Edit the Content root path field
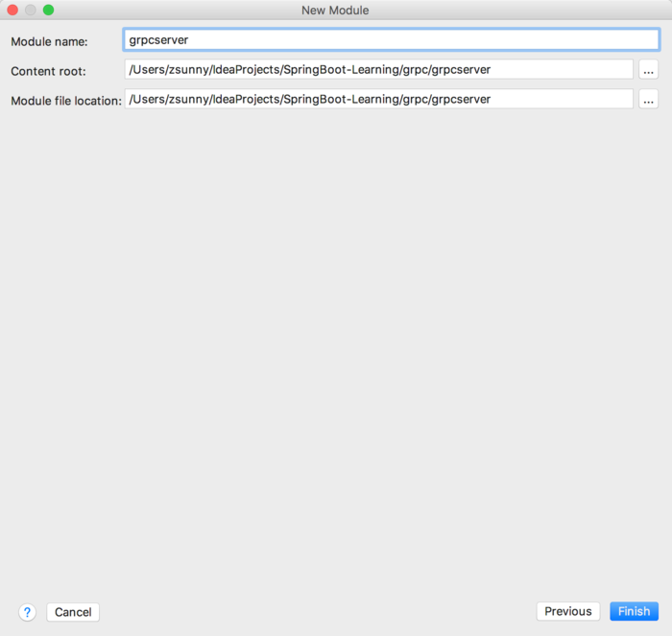The image size is (672, 636). pyautogui.click(x=379, y=69)
